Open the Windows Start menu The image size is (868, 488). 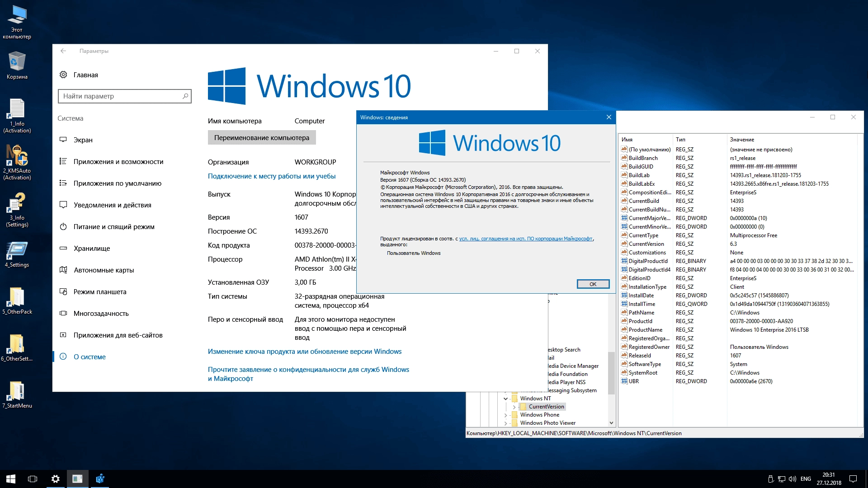[x=11, y=479]
